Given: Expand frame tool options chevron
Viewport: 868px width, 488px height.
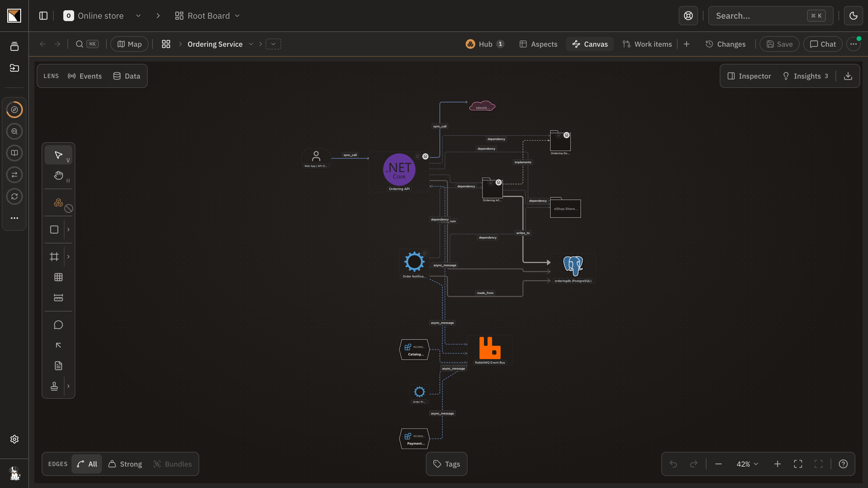Looking at the screenshot, I should [x=68, y=257].
